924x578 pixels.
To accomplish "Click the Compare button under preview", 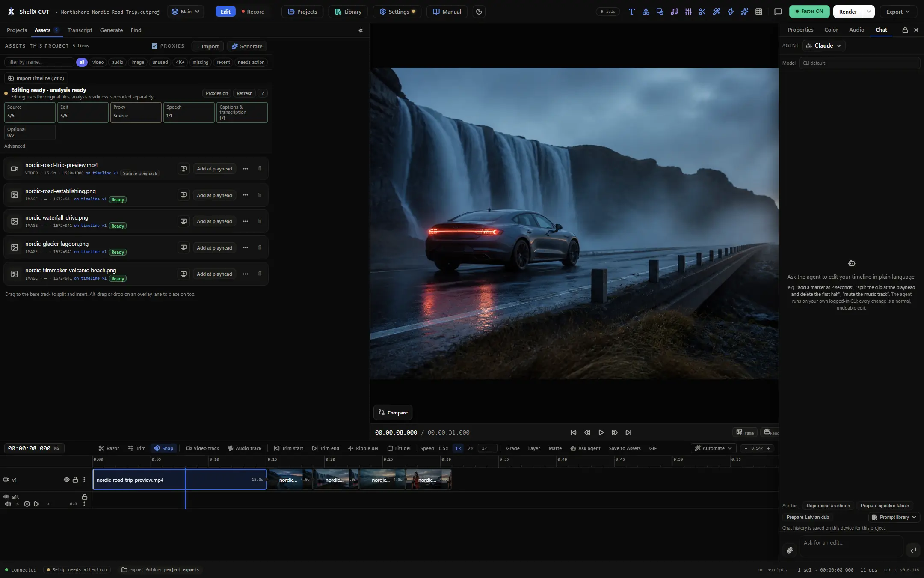I will pos(393,412).
